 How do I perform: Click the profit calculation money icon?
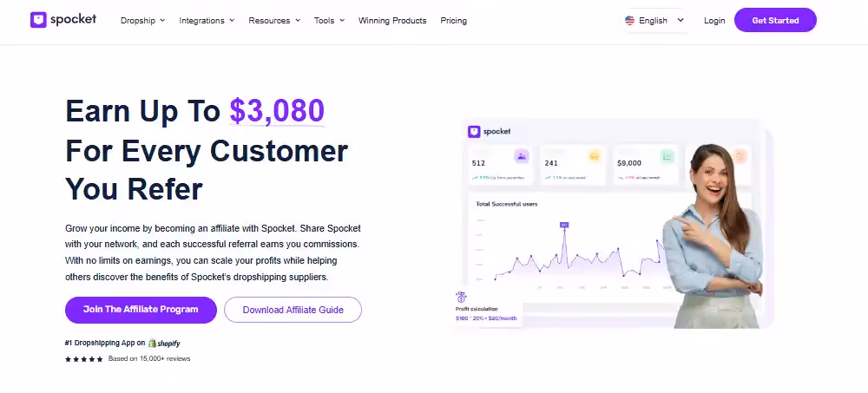(x=461, y=298)
